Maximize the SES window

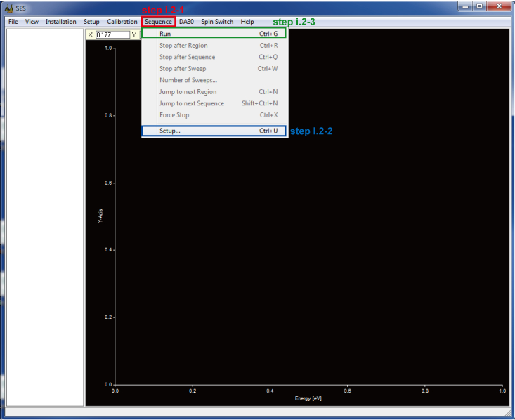(479, 6)
